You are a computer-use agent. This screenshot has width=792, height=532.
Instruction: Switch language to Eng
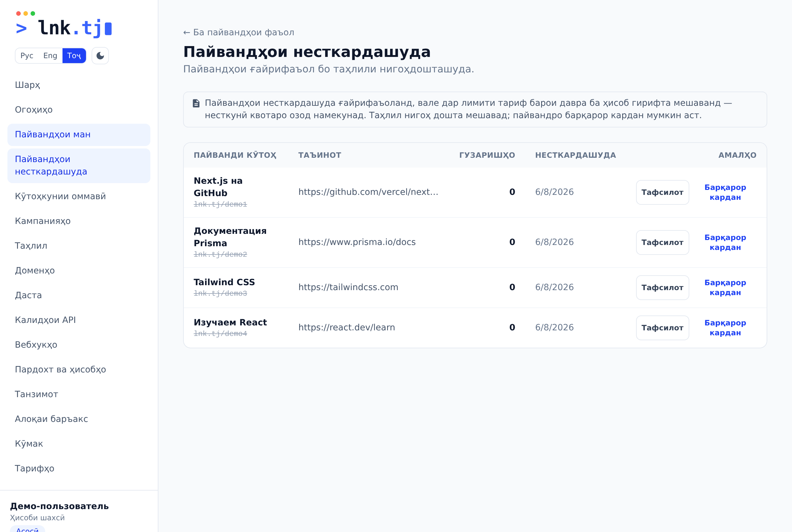coord(50,56)
